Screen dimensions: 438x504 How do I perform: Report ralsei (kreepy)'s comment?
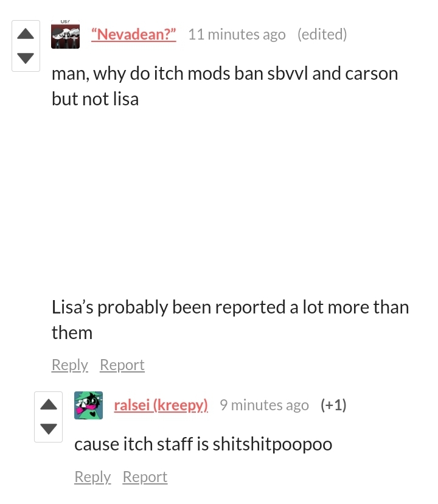pos(145,477)
